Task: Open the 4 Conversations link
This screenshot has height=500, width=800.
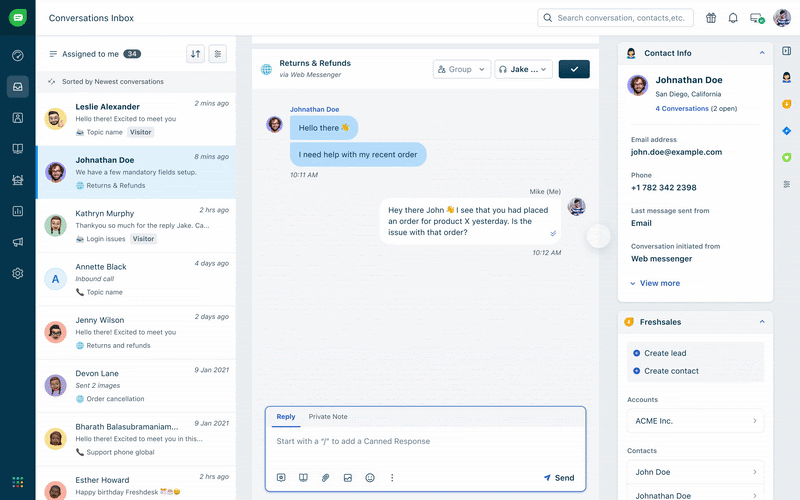Action: 682,108
